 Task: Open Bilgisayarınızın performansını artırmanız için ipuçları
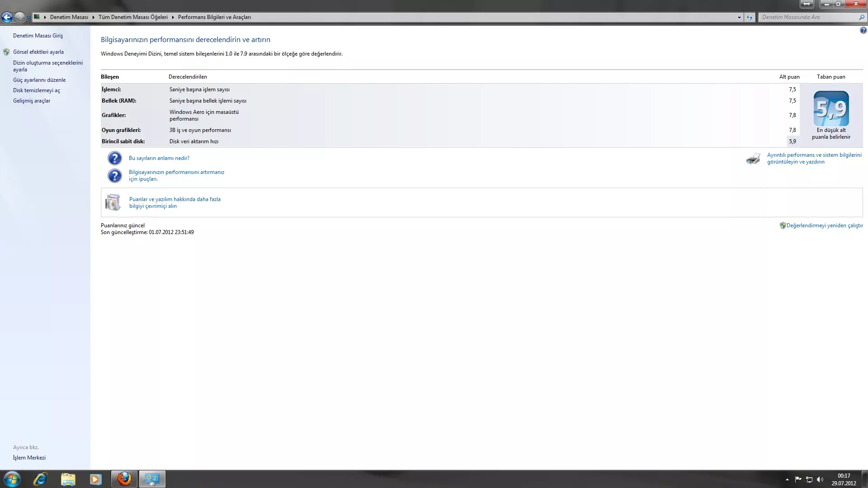click(176, 175)
